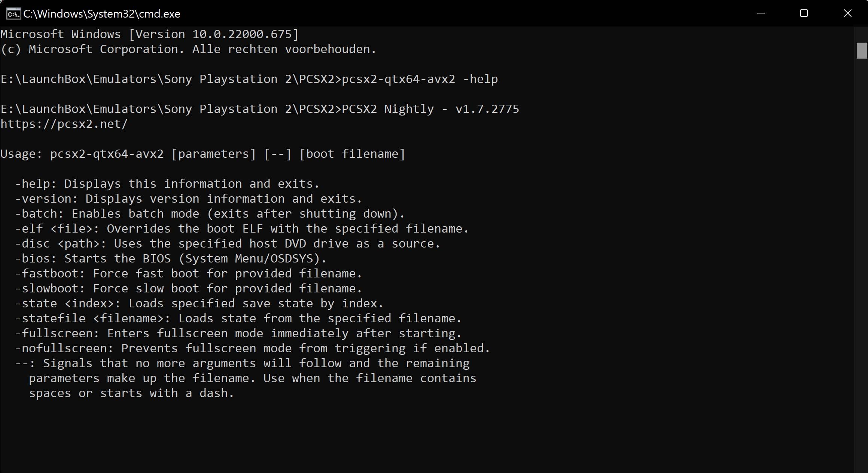Click the -disc <path> option line
Screen dimensions: 868x473
tap(228, 243)
